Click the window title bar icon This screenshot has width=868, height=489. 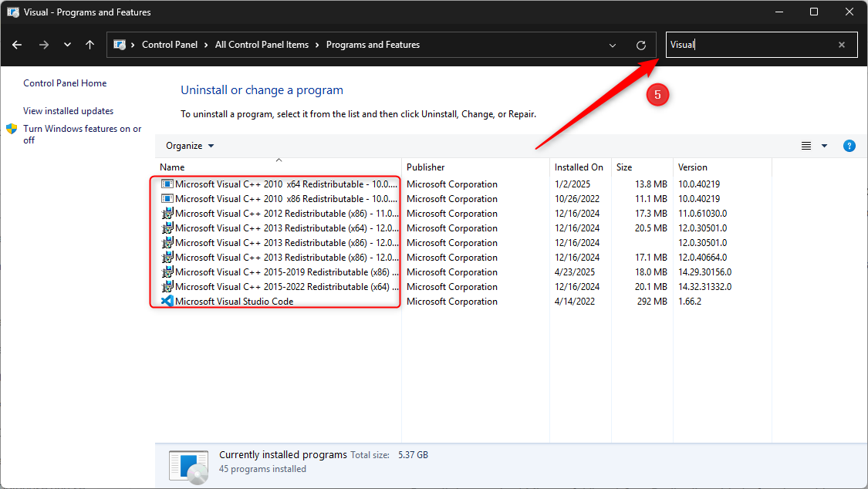point(13,12)
